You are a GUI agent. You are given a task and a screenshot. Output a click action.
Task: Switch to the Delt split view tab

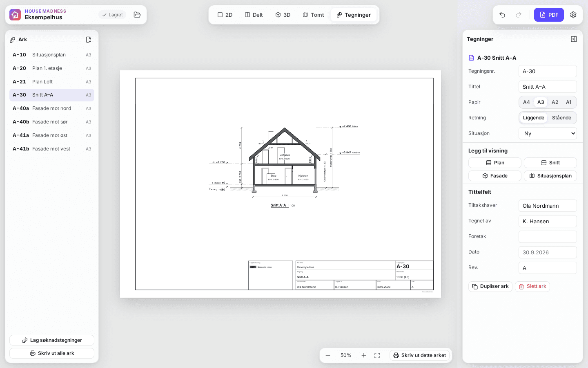coord(254,15)
